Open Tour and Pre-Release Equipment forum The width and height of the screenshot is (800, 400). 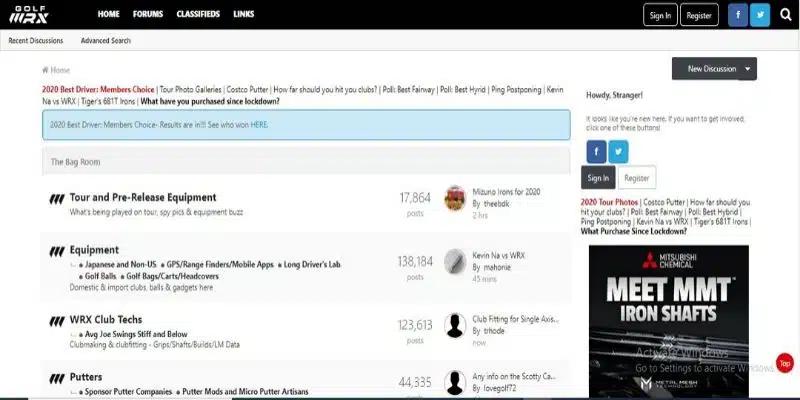click(143, 197)
